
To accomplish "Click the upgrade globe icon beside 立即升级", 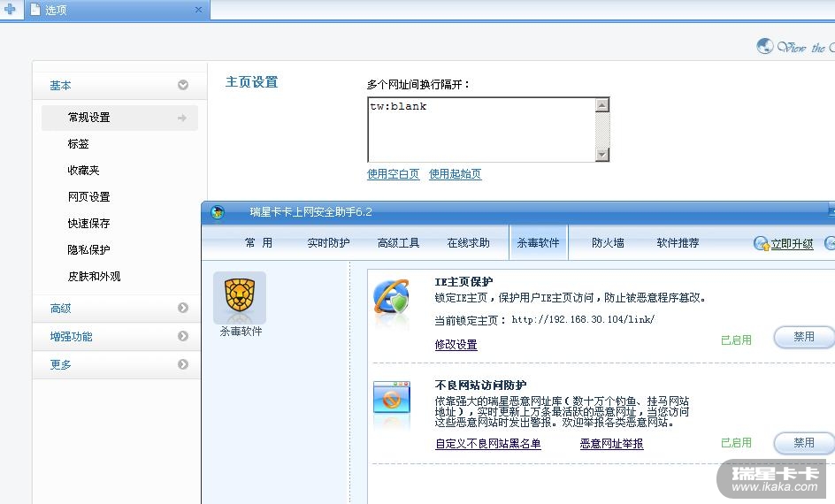I will click(x=761, y=244).
